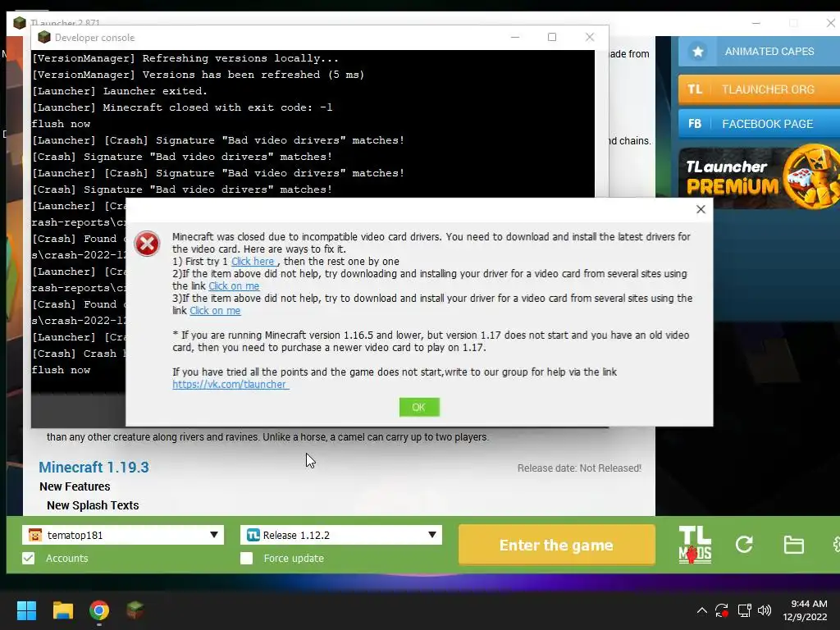The image size is (840, 630).
Task: Open 'Click on me' link in step 2
Action: pos(234,286)
